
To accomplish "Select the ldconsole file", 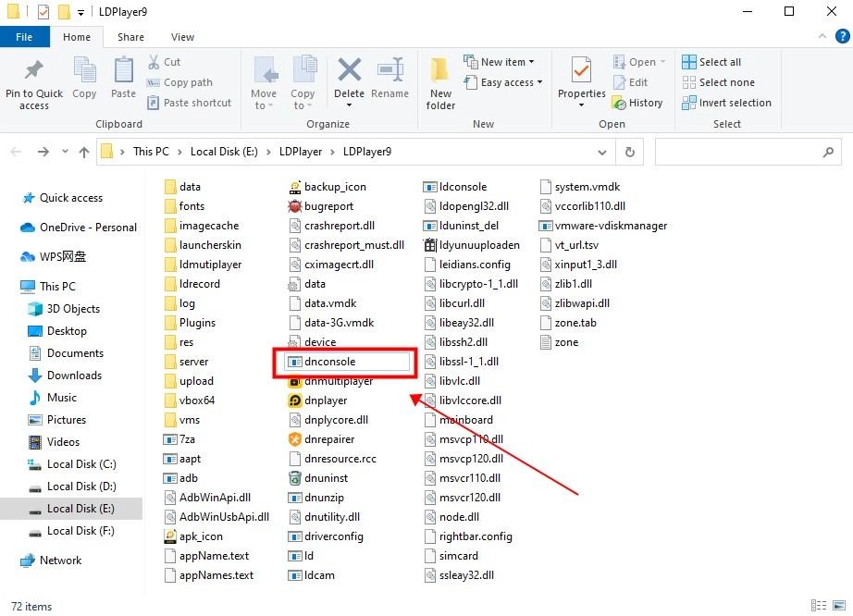I will tap(455, 187).
